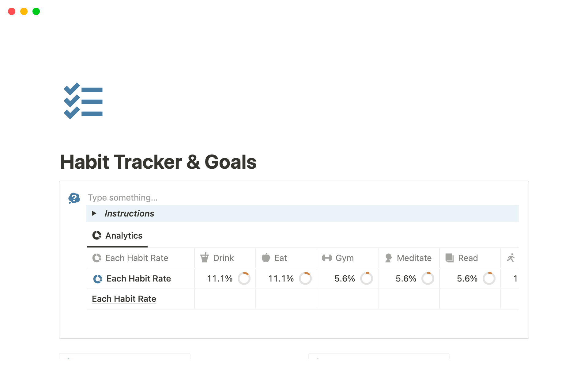Viewport: 588px width, 368px height.
Task: Click the green macOS fullscreen button
Action: coord(36,11)
